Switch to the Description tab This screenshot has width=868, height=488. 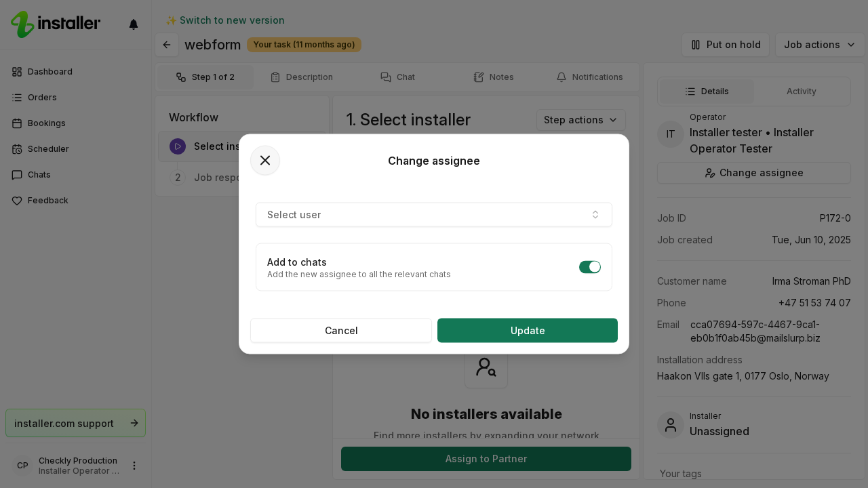coord(302,77)
